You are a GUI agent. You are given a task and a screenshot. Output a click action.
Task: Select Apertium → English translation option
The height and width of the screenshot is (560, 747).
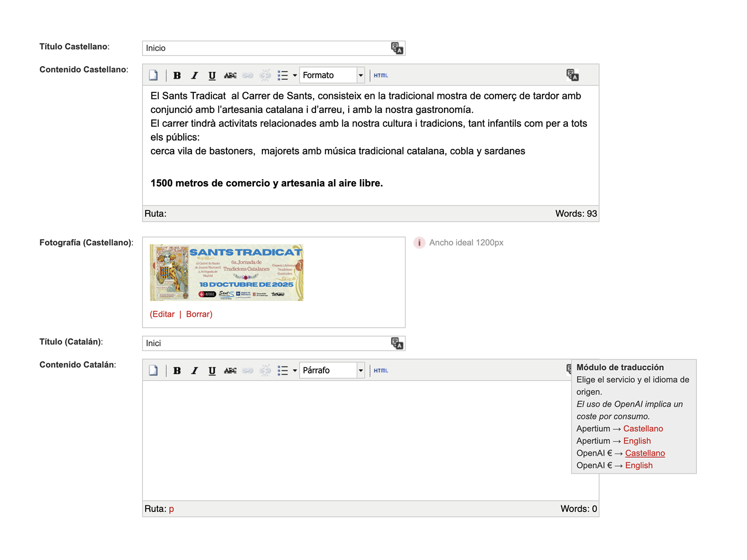tap(637, 441)
